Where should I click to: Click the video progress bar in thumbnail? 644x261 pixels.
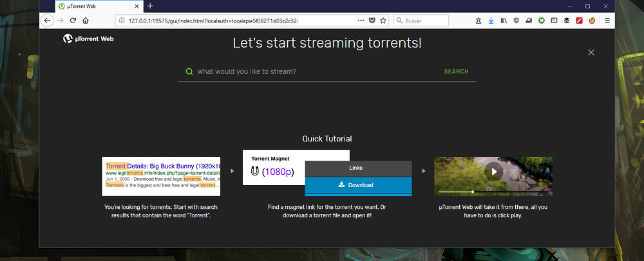[x=493, y=192]
